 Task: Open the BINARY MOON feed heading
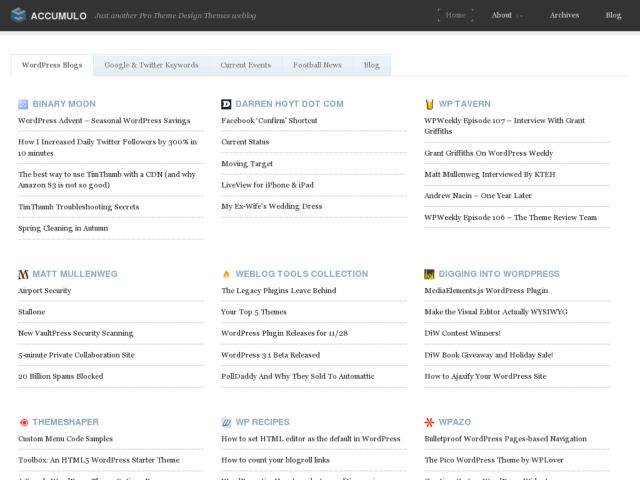64,104
